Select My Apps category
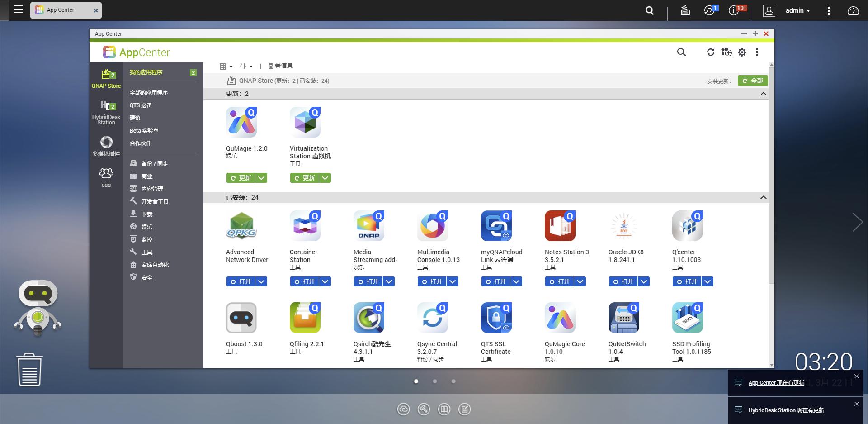 [163, 72]
